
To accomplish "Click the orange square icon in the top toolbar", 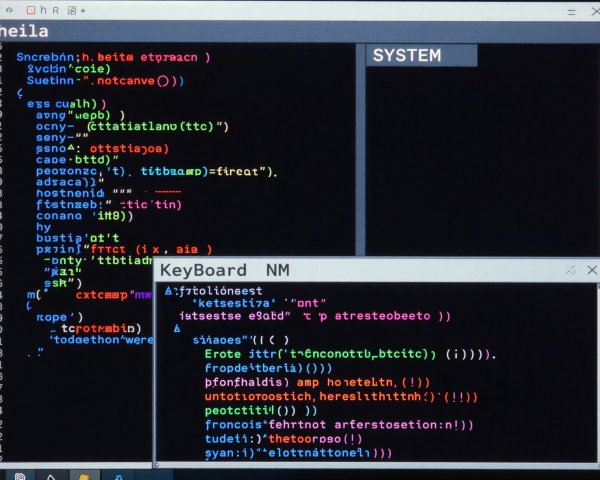I will tap(31, 10).
